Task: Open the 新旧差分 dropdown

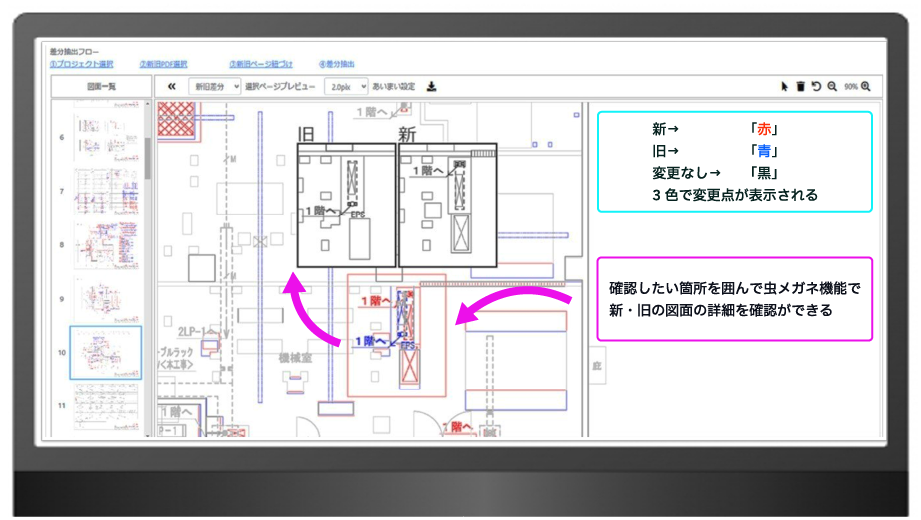Action: click(x=214, y=86)
